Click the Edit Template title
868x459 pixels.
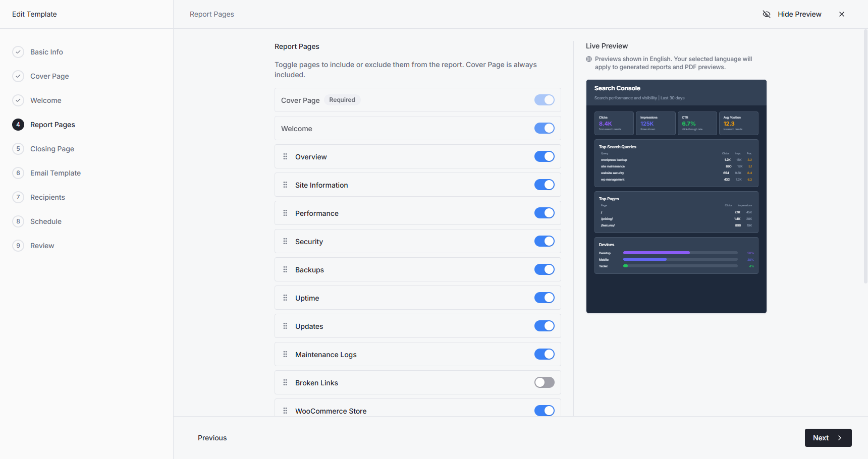pyautogui.click(x=34, y=14)
